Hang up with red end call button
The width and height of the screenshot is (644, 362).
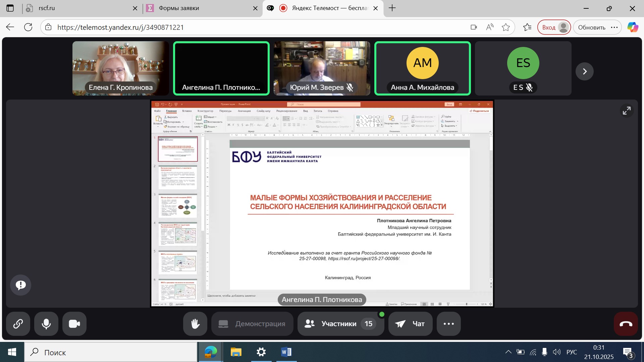626,324
